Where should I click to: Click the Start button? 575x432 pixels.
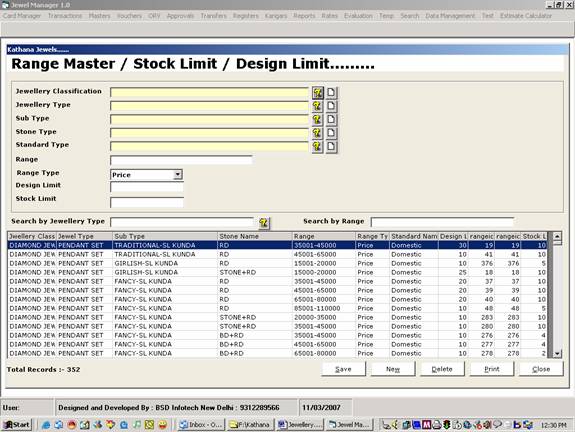pyautogui.click(x=17, y=425)
